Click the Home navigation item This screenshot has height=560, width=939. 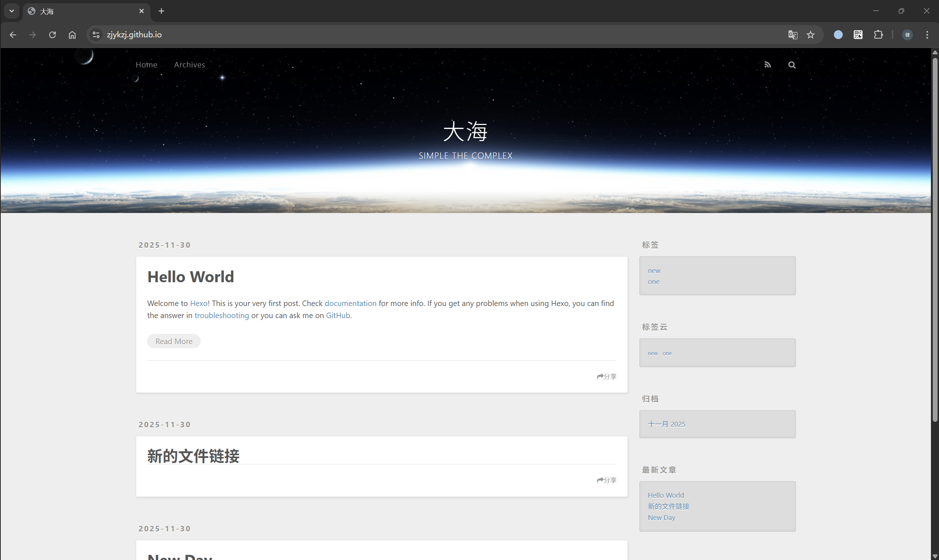(146, 65)
